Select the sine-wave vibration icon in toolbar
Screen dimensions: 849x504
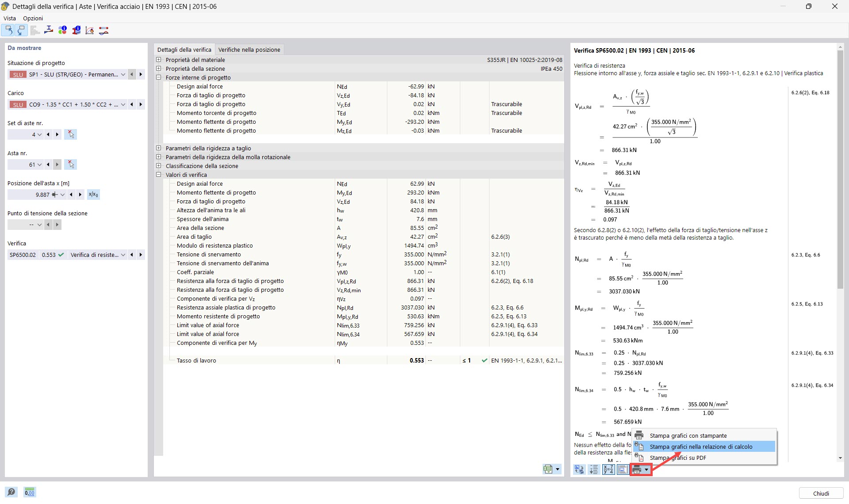(x=103, y=30)
